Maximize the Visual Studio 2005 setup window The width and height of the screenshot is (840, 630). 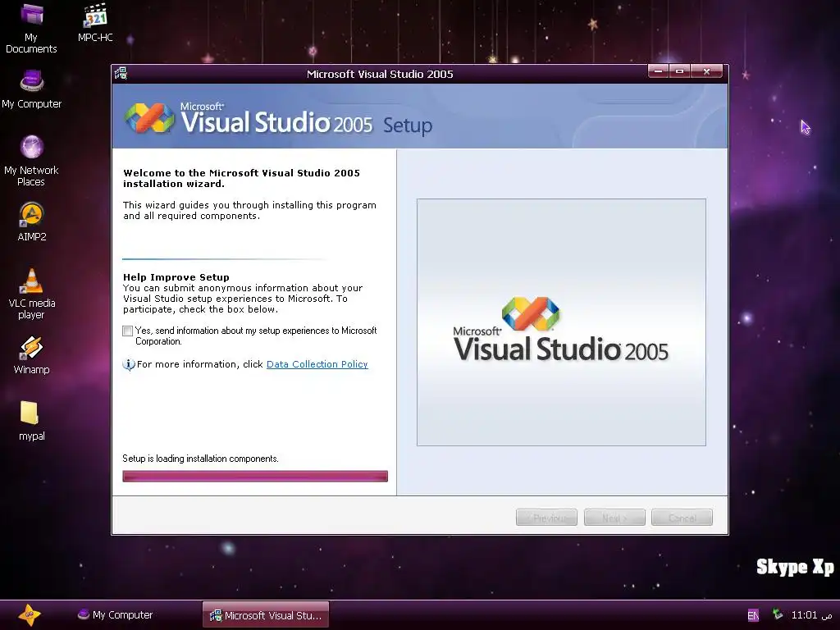click(679, 71)
